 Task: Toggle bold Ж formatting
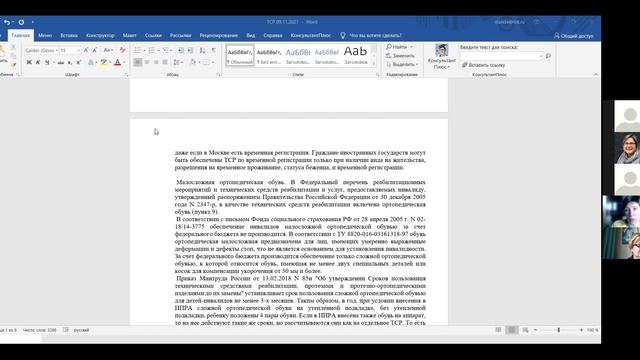click(29, 62)
